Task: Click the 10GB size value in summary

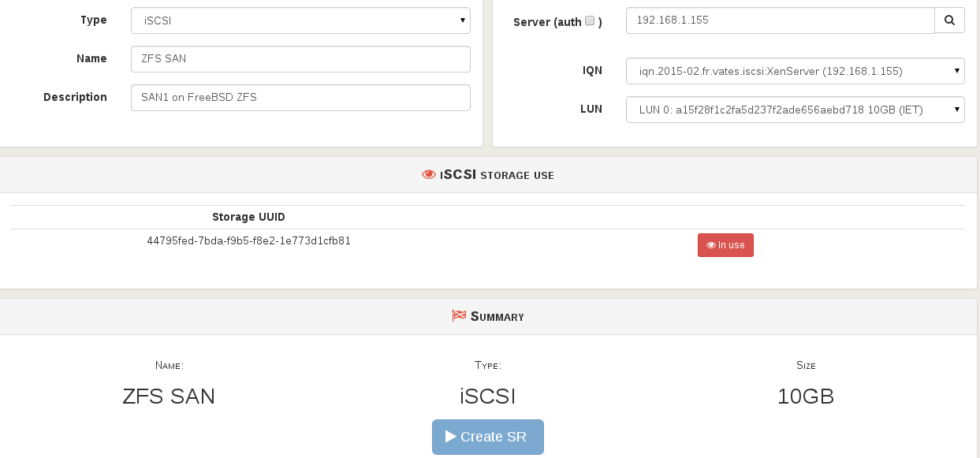Action: click(806, 396)
